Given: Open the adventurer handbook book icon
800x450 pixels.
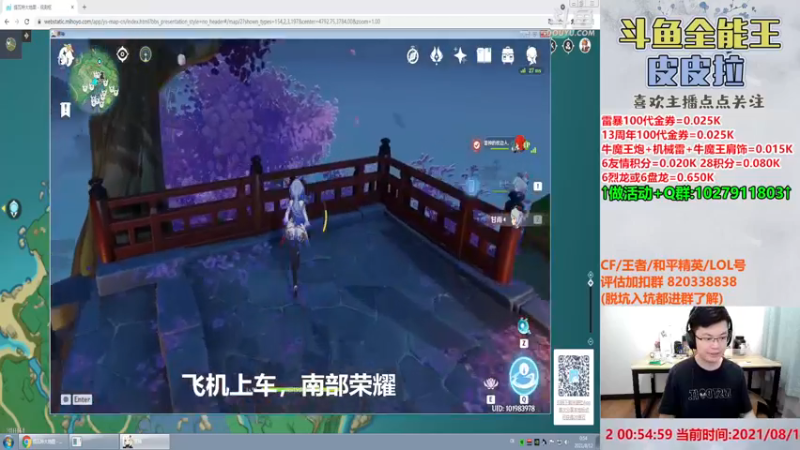Looking at the screenshot, I should pos(484,55).
